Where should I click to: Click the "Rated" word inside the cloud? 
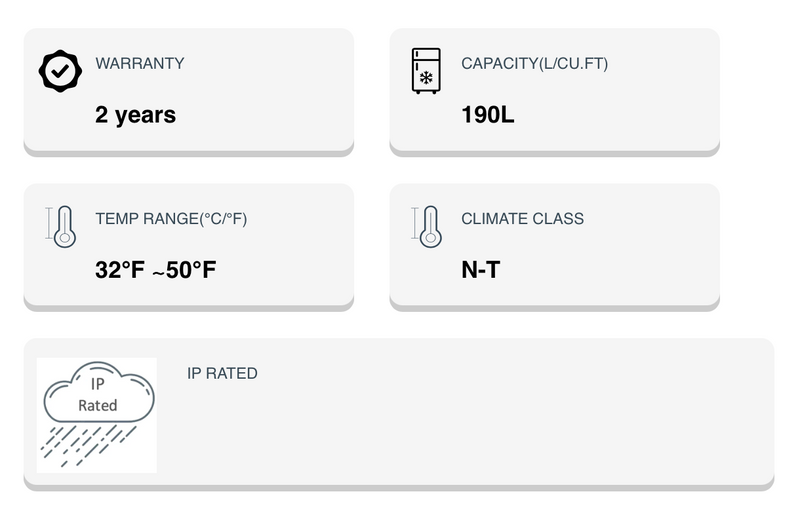coord(98,405)
